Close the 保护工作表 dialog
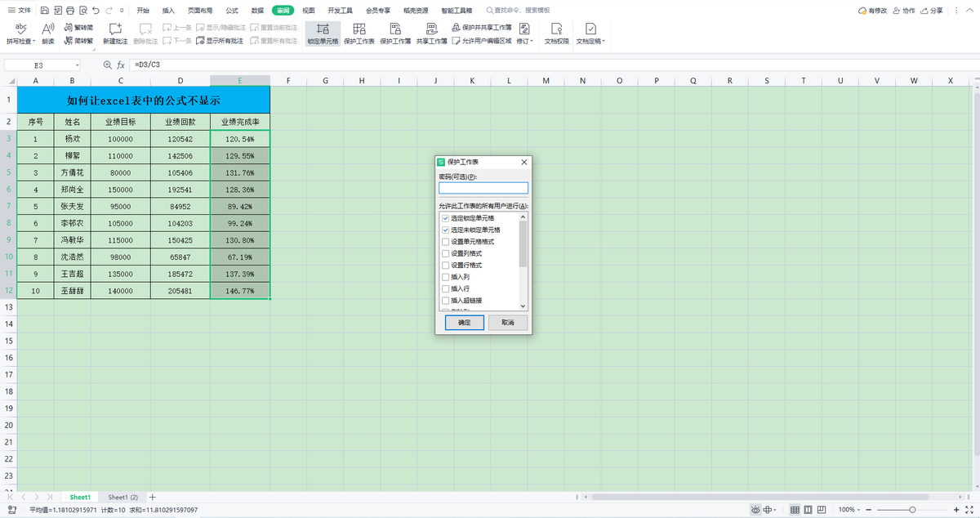This screenshot has width=980, height=518. click(x=523, y=162)
